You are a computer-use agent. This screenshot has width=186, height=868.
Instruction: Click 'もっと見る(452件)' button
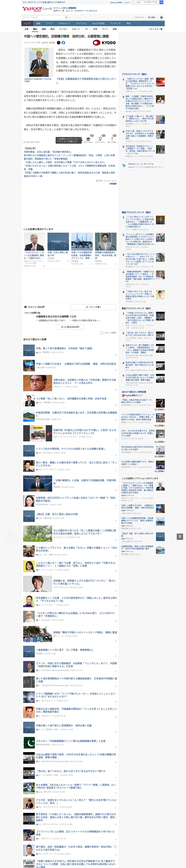click(x=70, y=327)
